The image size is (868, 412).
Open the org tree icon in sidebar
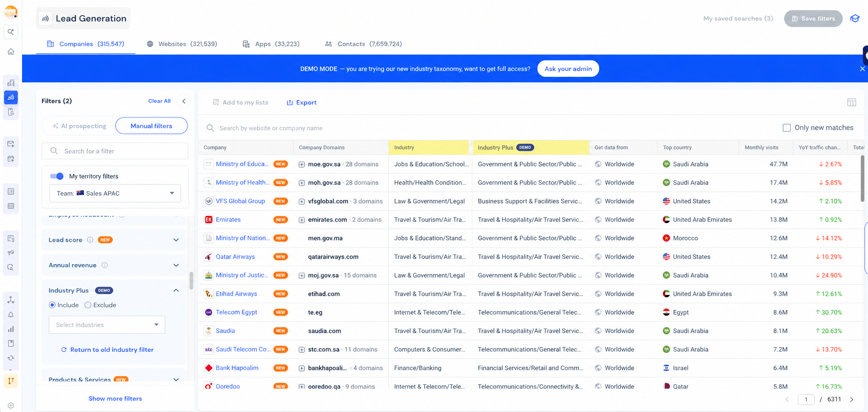tap(10, 300)
